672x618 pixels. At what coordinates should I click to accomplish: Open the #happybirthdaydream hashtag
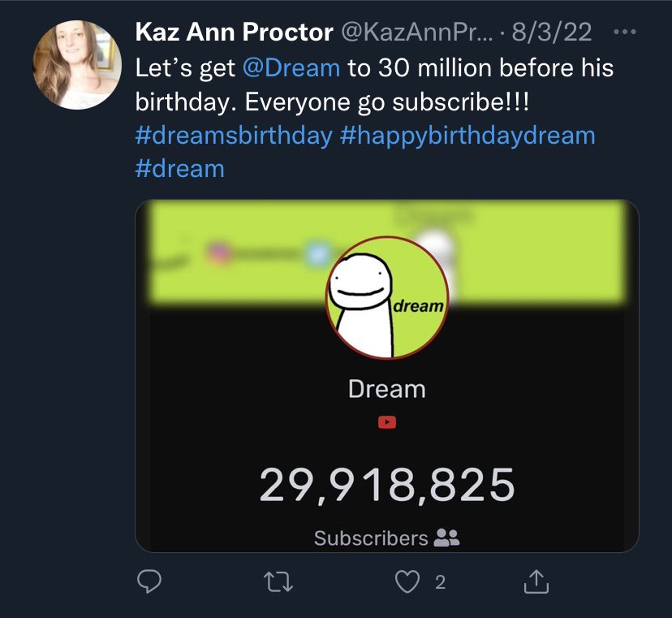pyautogui.click(x=467, y=136)
